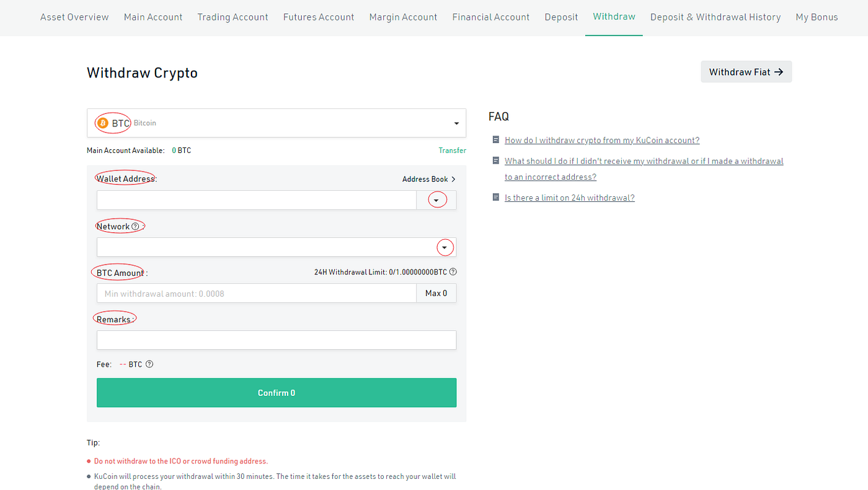Switch to the Deposit tab
868x490 pixels.
[x=561, y=17]
